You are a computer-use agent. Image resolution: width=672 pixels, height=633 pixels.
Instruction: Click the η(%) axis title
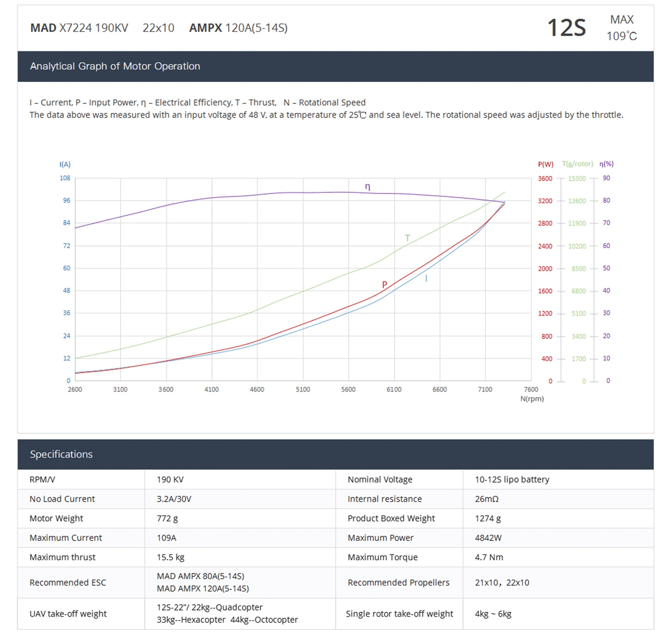pyautogui.click(x=606, y=164)
